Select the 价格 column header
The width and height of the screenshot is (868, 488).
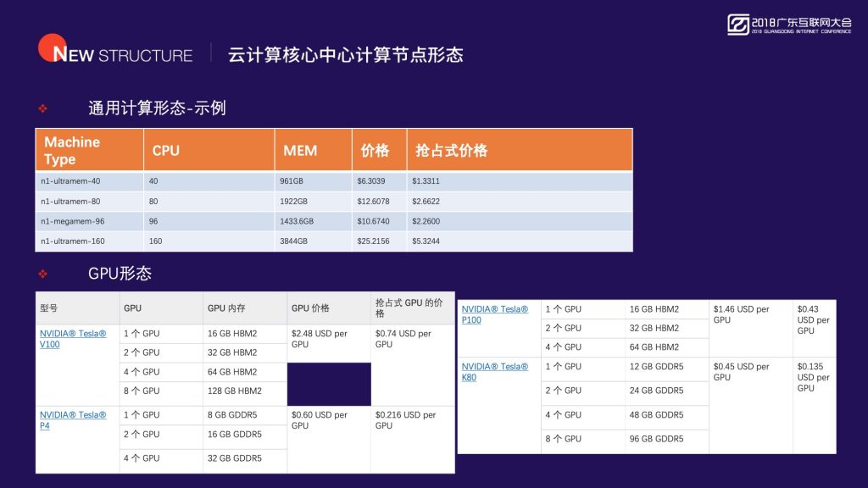pos(379,150)
